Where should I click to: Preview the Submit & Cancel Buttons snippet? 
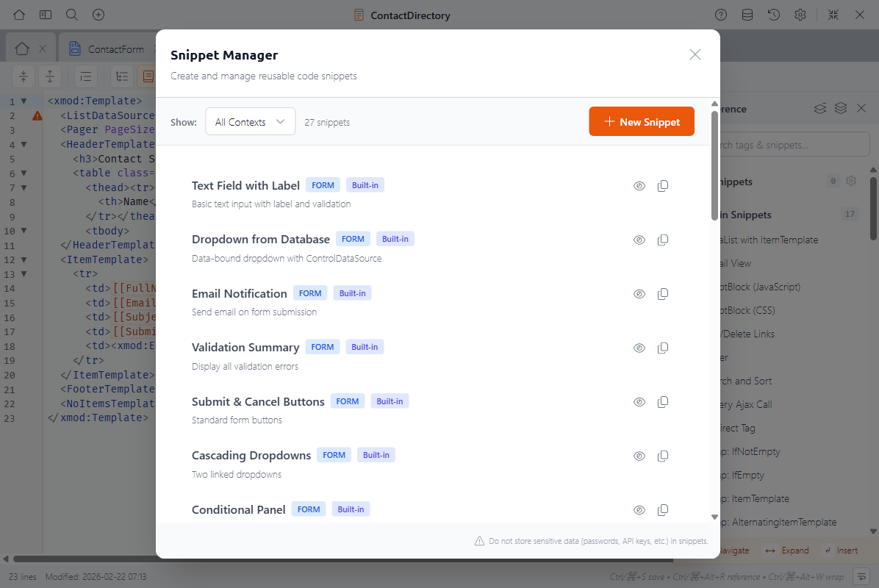(639, 402)
